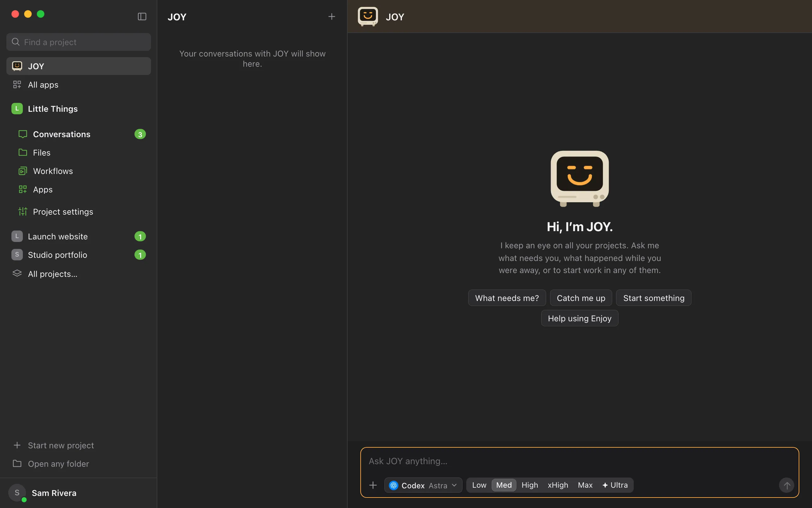Select Max effort level

tap(585, 485)
